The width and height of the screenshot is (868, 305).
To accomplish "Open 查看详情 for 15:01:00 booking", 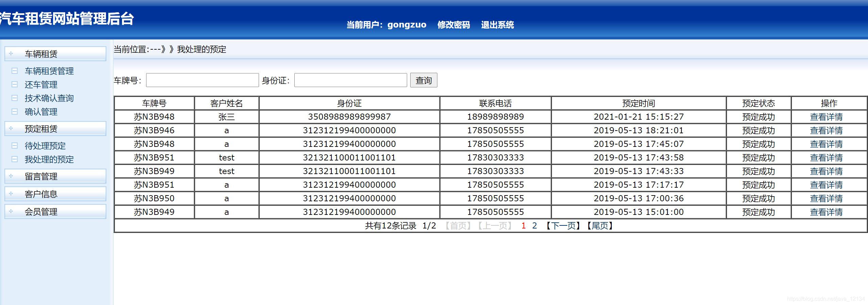I will click(826, 212).
